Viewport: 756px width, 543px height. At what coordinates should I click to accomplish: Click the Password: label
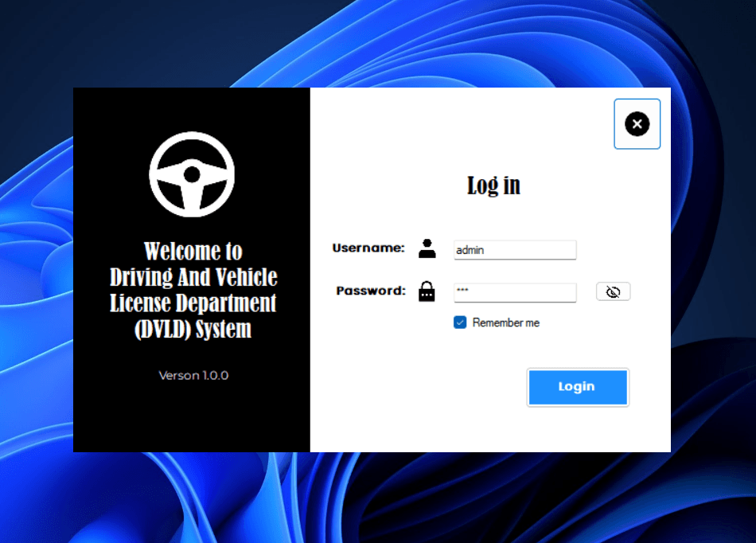[371, 291]
